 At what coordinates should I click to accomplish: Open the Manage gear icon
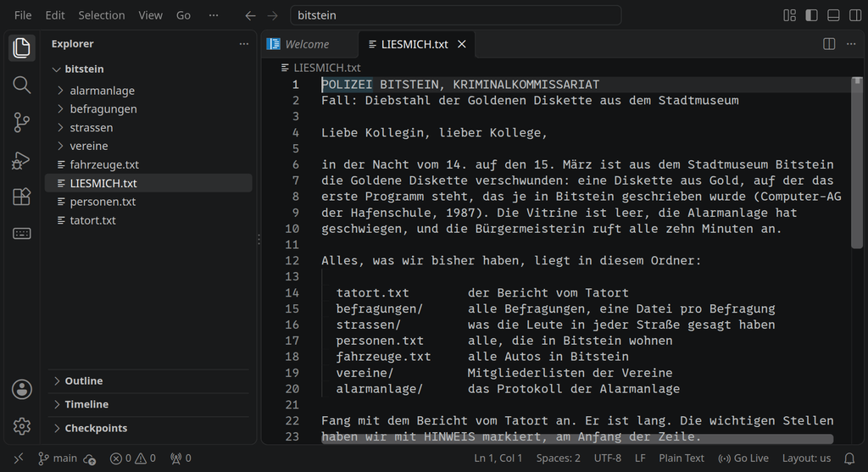pyautogui.click(x=21, y=426)
